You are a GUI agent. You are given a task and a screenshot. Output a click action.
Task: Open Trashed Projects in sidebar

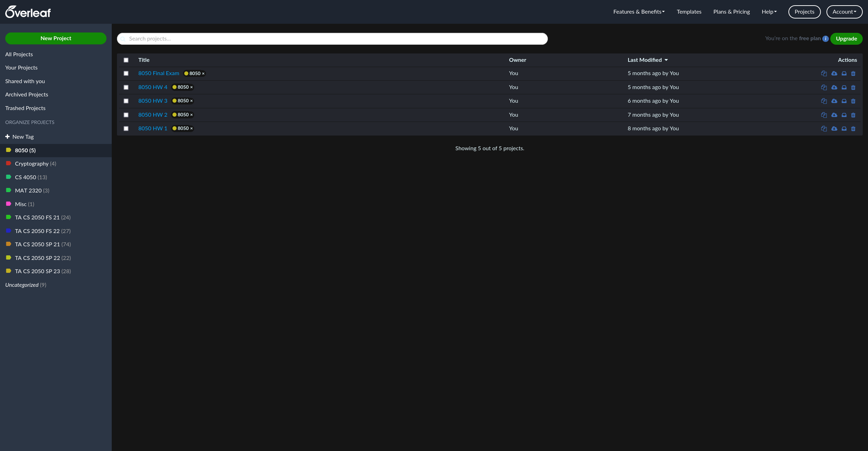point(25,108)
